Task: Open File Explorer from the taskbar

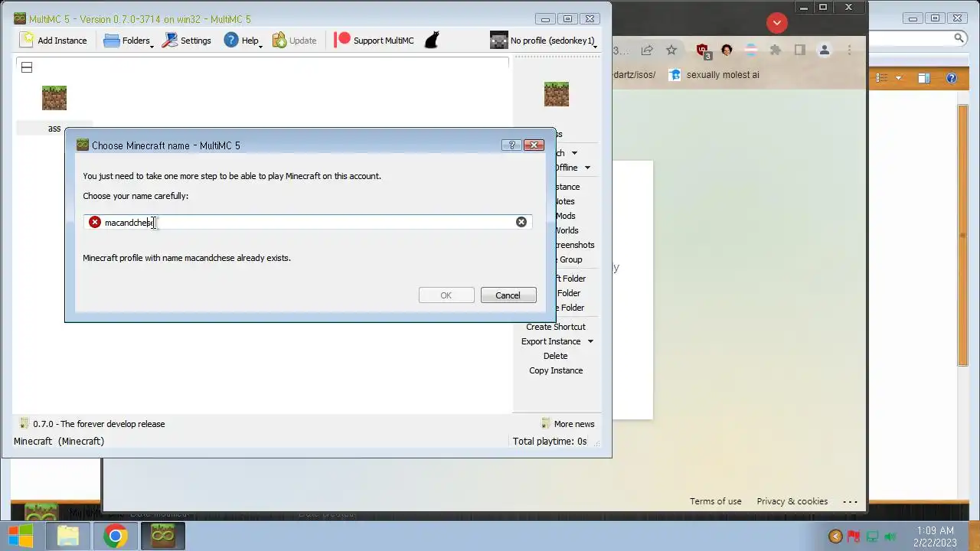Action: (68, 536)
